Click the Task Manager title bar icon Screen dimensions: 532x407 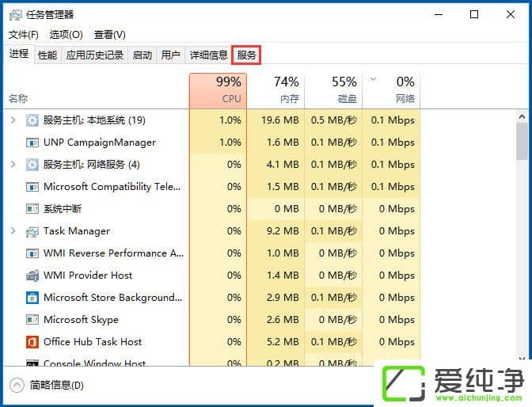click(x=15, y=14)
